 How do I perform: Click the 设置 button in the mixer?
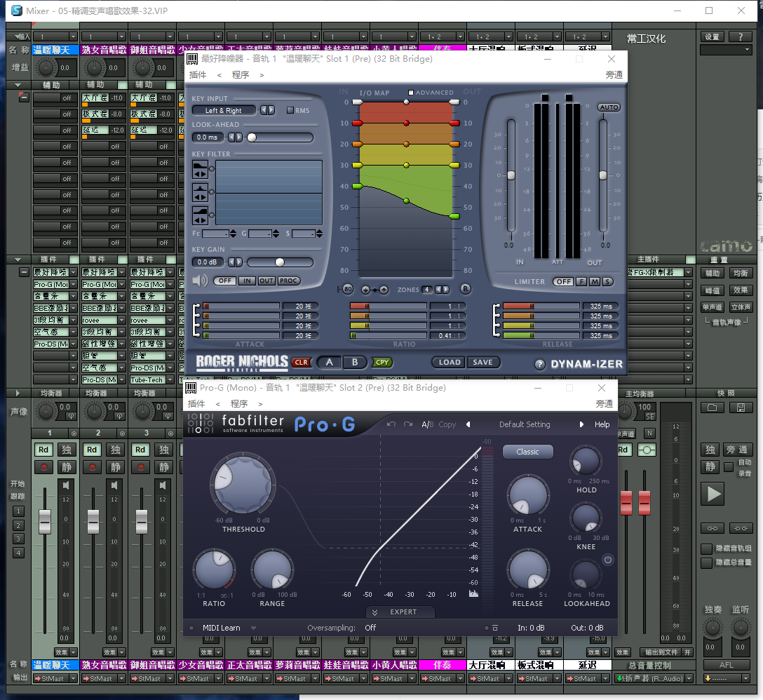pos(712,37)
